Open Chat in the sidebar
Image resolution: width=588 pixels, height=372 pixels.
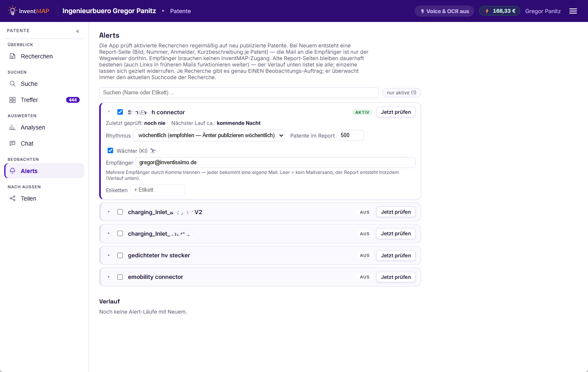click(x=44, y=143)
